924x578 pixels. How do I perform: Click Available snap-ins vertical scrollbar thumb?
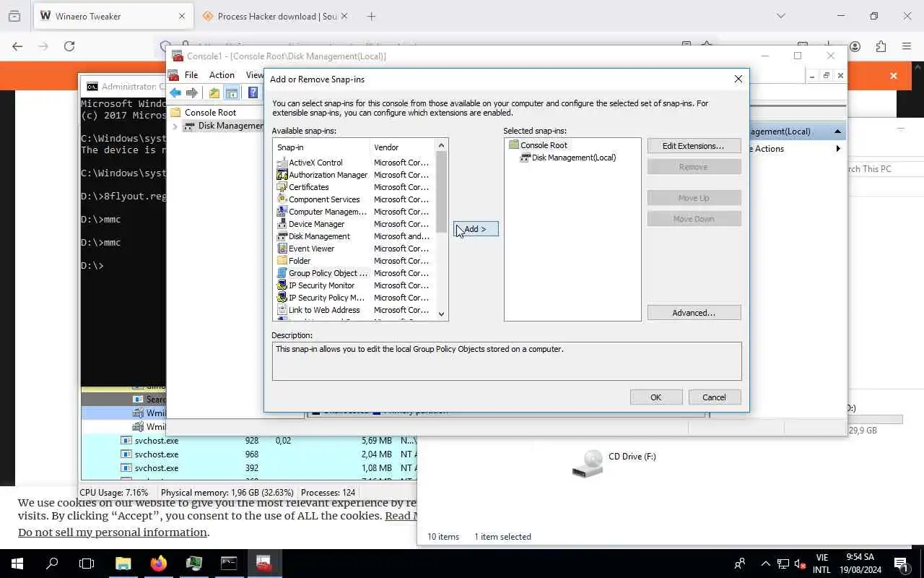(442, 192)
